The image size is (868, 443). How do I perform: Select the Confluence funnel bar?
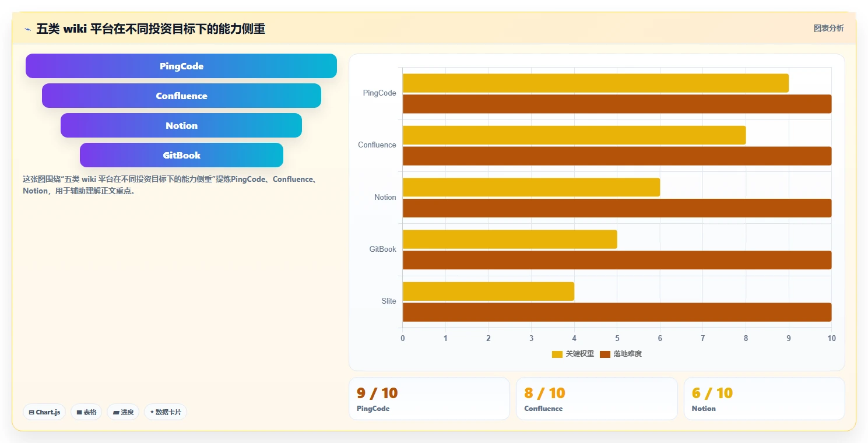pos(181,96)
